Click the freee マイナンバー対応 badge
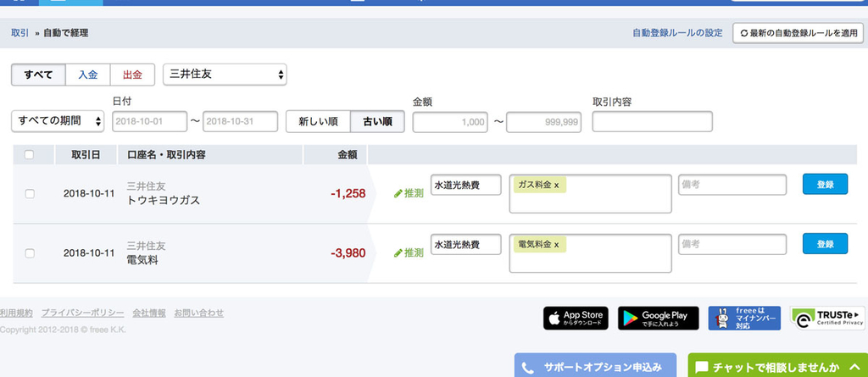 [x=744, y=319]
